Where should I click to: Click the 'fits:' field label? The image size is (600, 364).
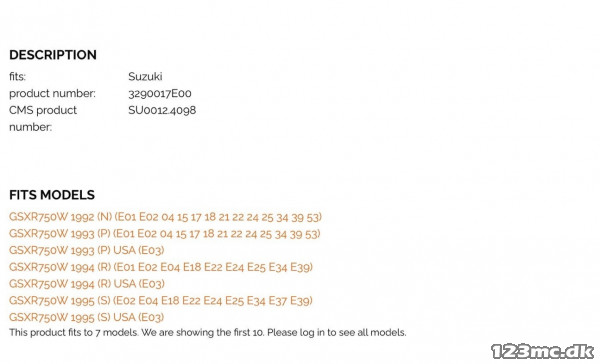click(18, 77)
